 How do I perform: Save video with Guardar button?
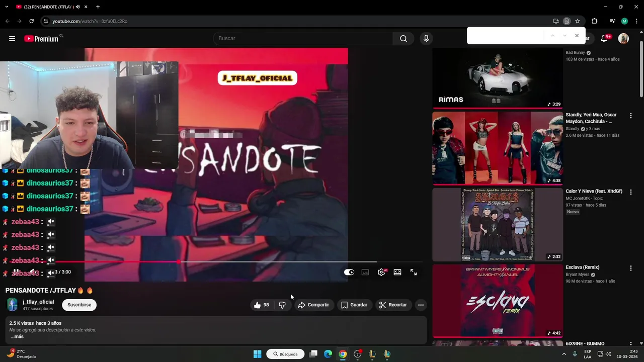[354, 305]
